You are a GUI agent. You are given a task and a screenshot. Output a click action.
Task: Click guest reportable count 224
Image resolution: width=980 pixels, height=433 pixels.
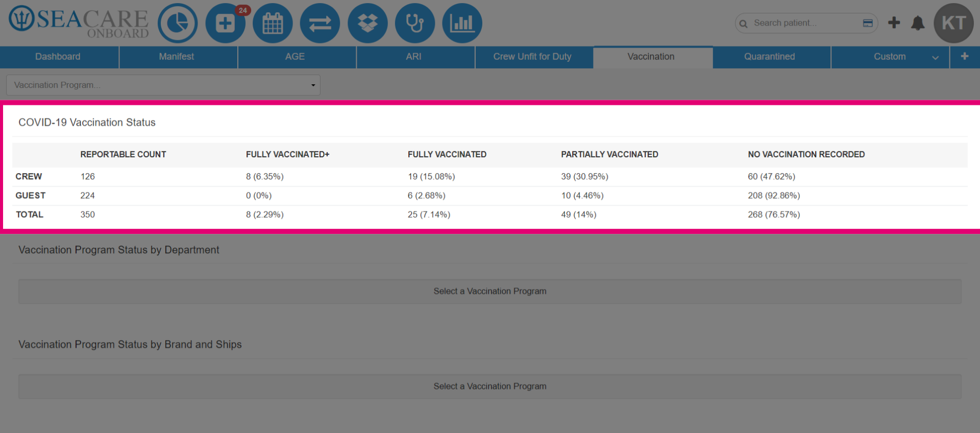[x=88, y=196]
